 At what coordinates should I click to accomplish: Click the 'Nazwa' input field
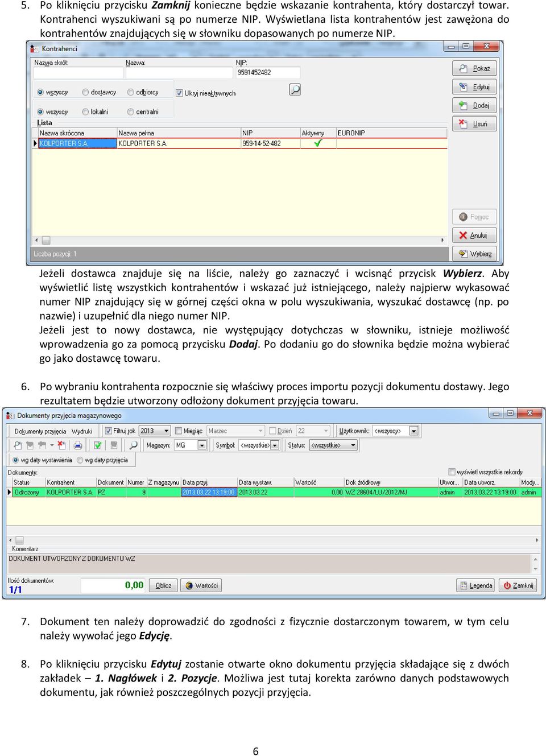tap(179, 73)
